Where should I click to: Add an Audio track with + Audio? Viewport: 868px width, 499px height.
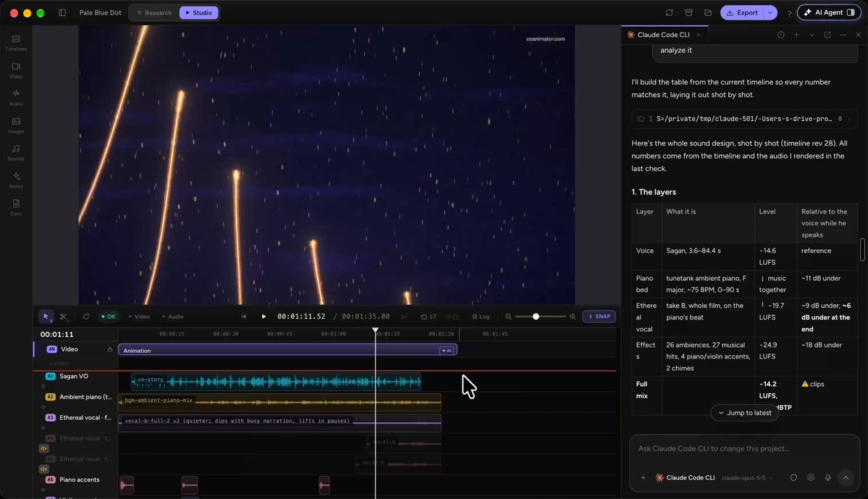point(173,316)
